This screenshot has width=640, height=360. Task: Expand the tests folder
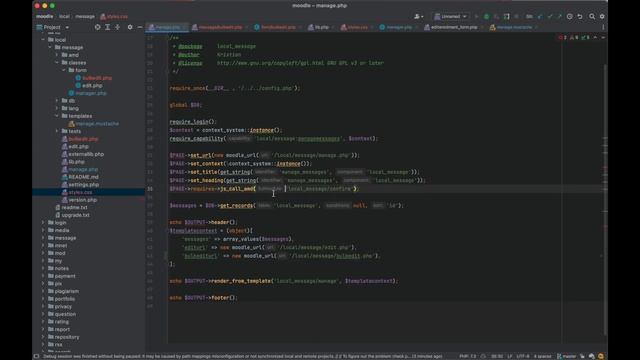[x=57, y=131]
